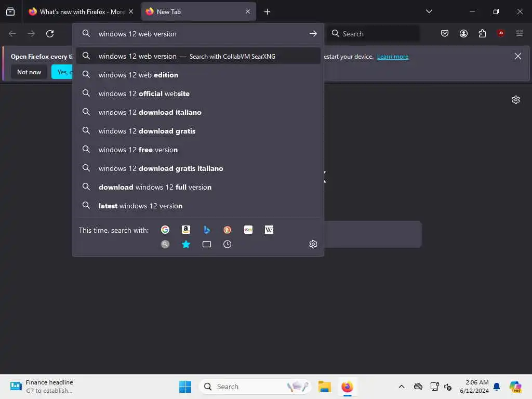Viewport: 532px width, 399px height.
Task: Search this time with eBay
Action: click(248, 230)
